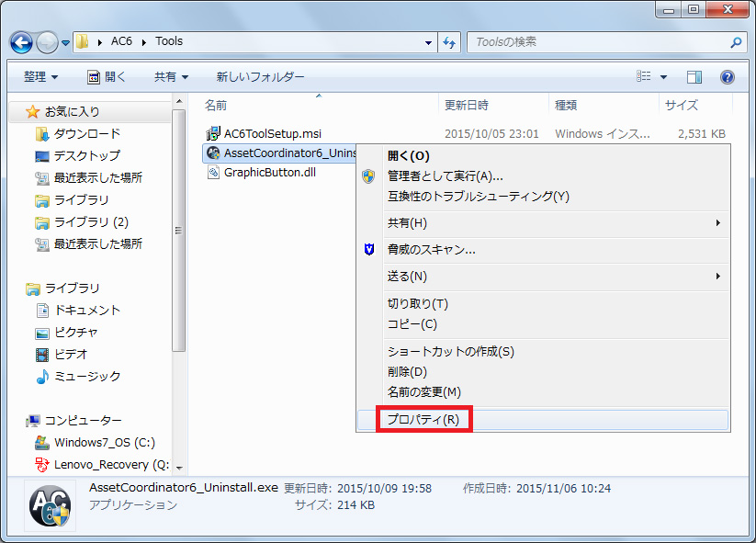Choose 脅威のスキャン... in the context menu
The image size is (756, 543).
coord(544,250)
